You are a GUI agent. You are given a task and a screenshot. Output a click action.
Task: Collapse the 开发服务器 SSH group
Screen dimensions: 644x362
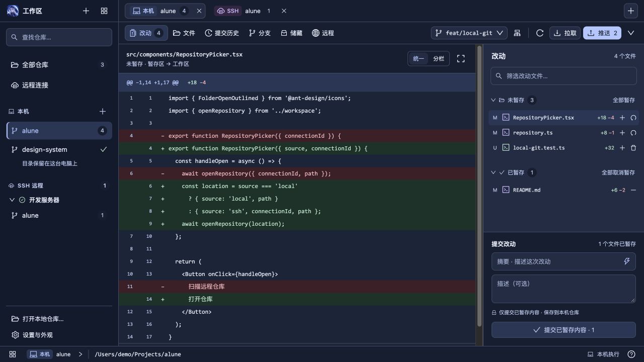13,200
